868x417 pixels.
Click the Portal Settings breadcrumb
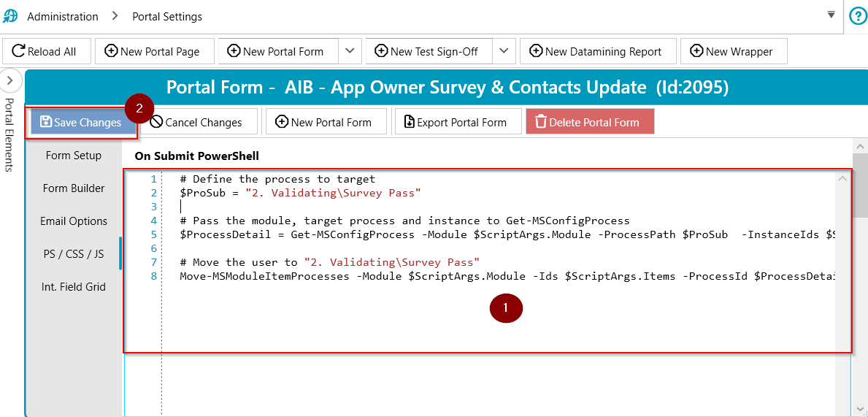167,17
